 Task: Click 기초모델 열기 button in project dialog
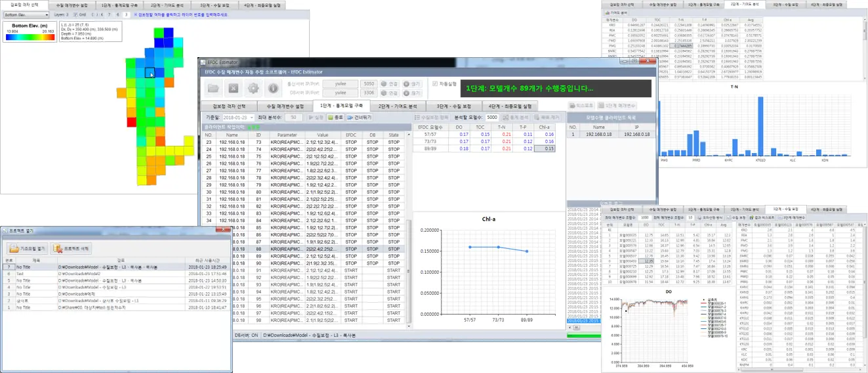28,250
